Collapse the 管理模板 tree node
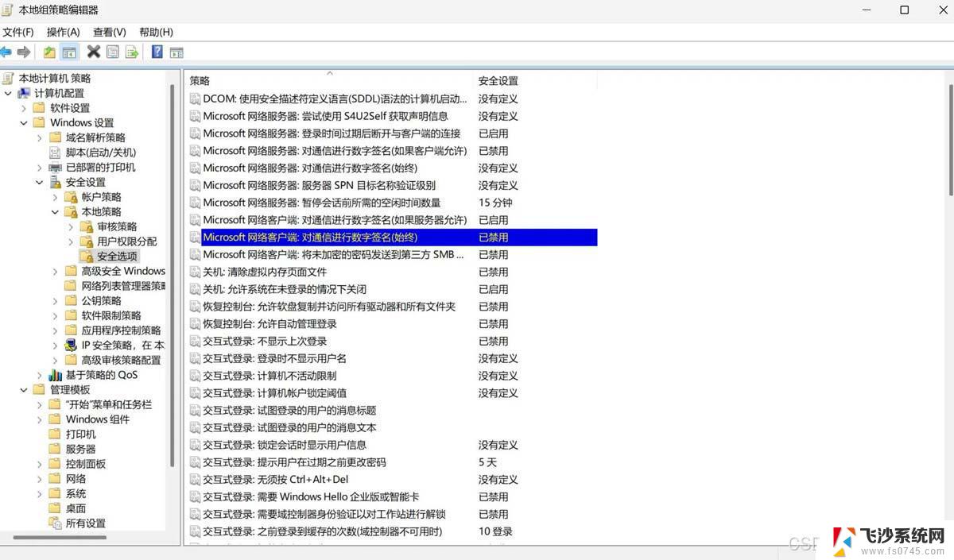This screenshot has height=560, width=954. 24,390
